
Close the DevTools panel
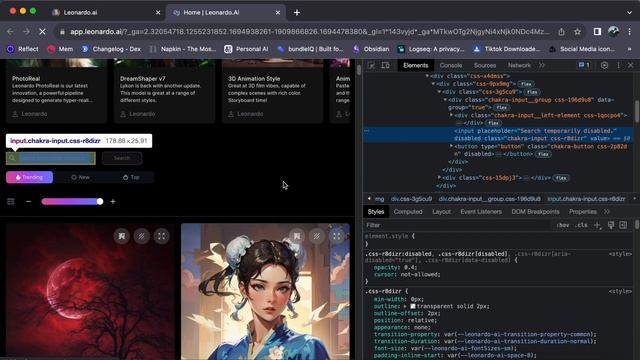[631, 65]
